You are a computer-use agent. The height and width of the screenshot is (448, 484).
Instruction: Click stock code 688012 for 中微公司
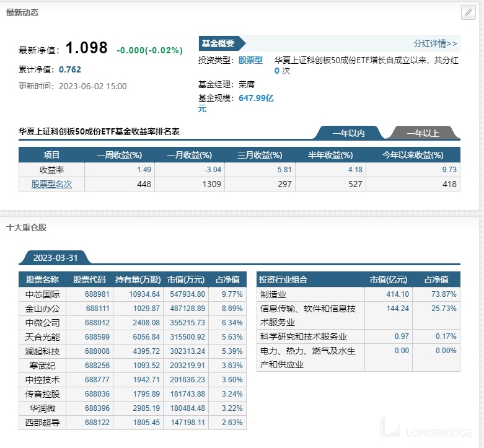pyautogui.click(x=97, y=322)
